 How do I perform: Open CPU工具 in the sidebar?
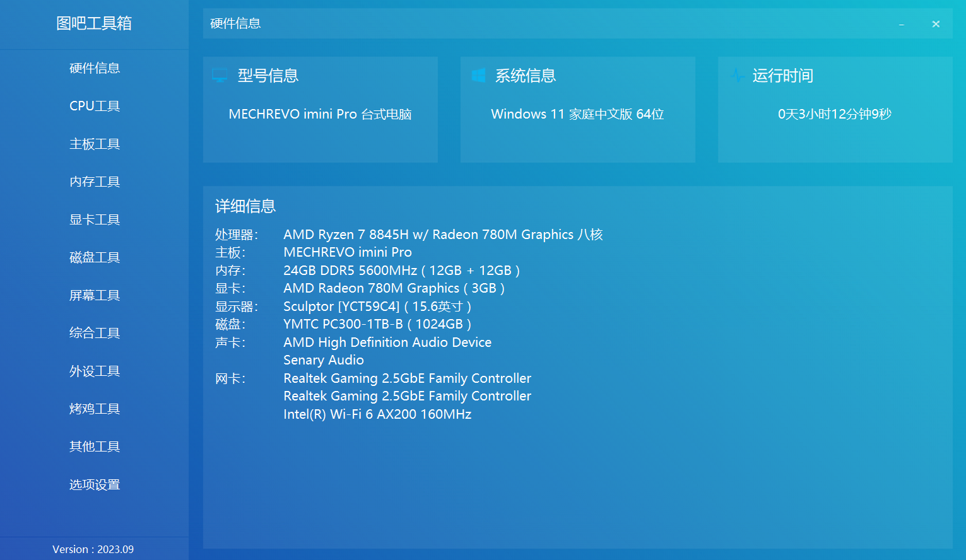click(x=95, y=106)
